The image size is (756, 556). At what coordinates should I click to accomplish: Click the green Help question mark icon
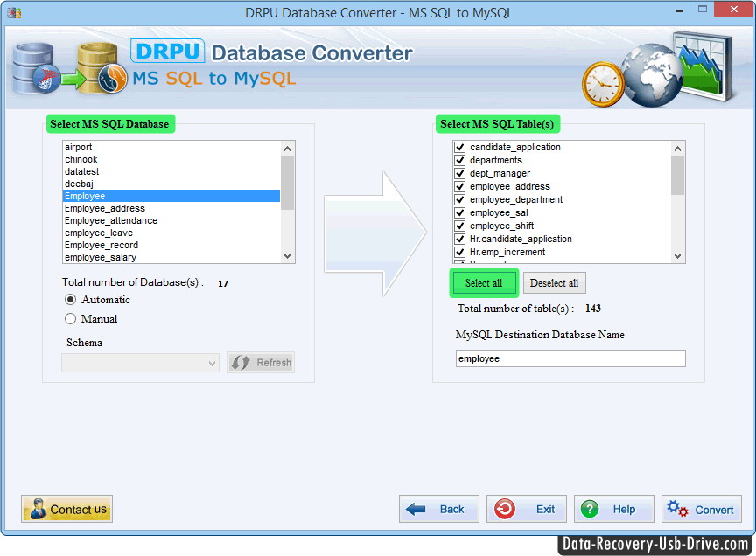click(590, 509)
